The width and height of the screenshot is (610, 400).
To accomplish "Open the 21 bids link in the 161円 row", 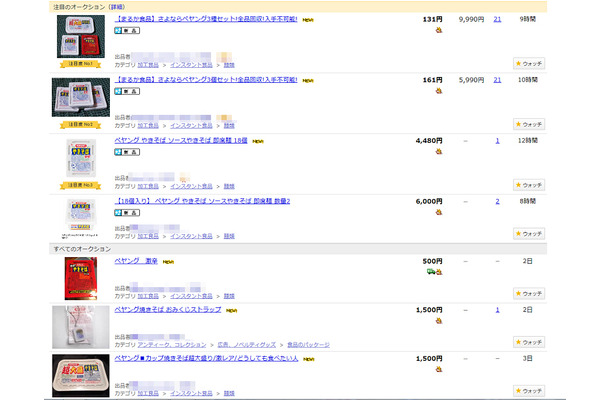I will [497, 80].
